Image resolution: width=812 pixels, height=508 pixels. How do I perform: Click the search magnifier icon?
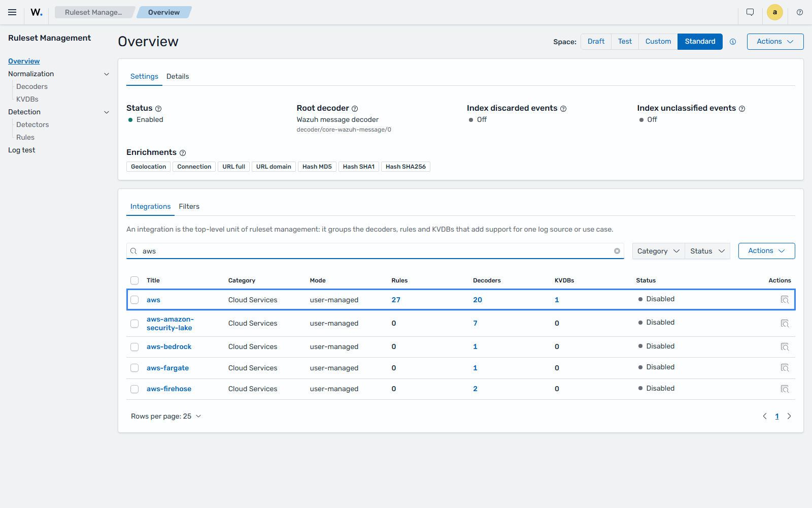point(133,251)
